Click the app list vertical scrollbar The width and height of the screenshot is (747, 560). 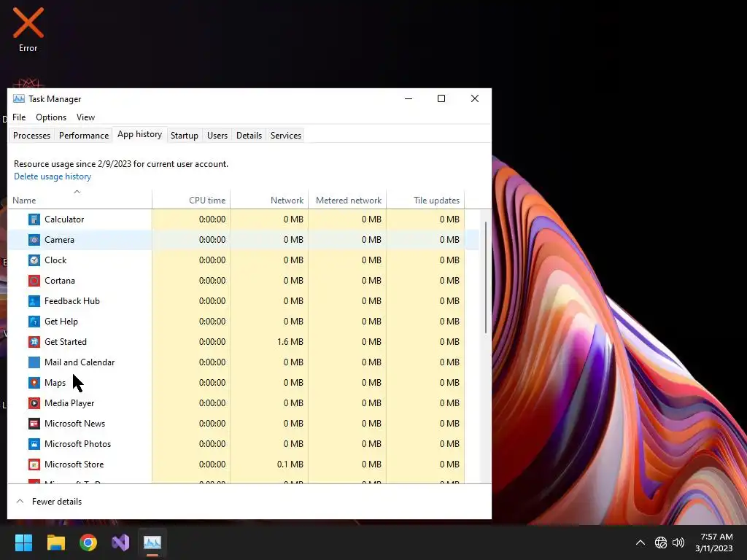[x=486, y=277]
